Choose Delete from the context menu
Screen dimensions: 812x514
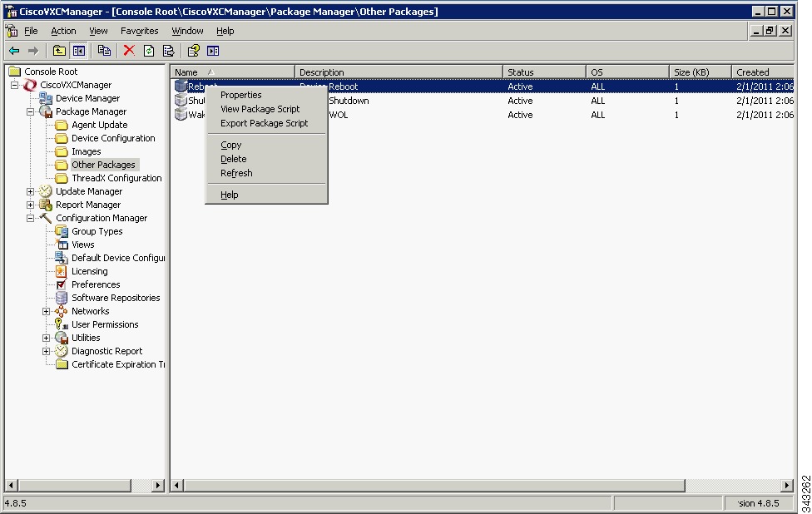(267, 159)
